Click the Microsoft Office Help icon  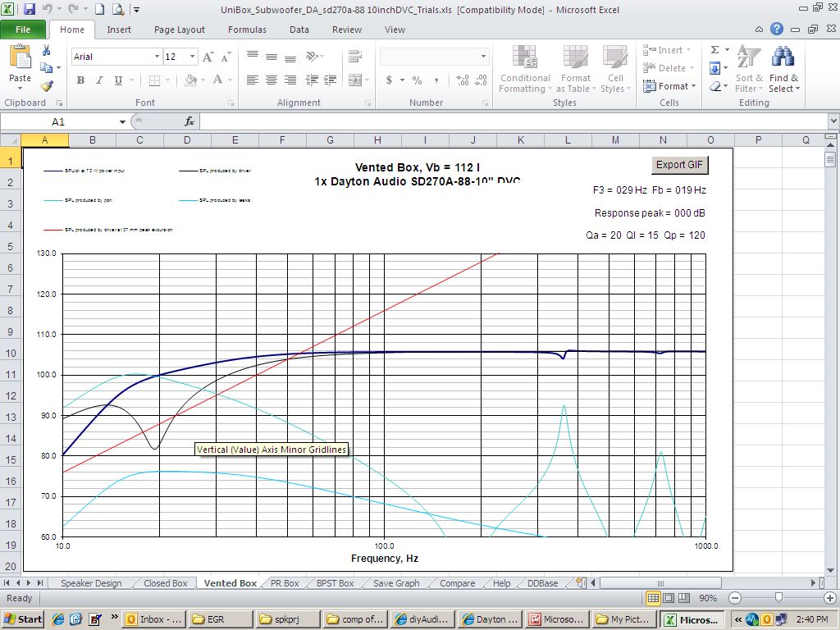[777, 30]
